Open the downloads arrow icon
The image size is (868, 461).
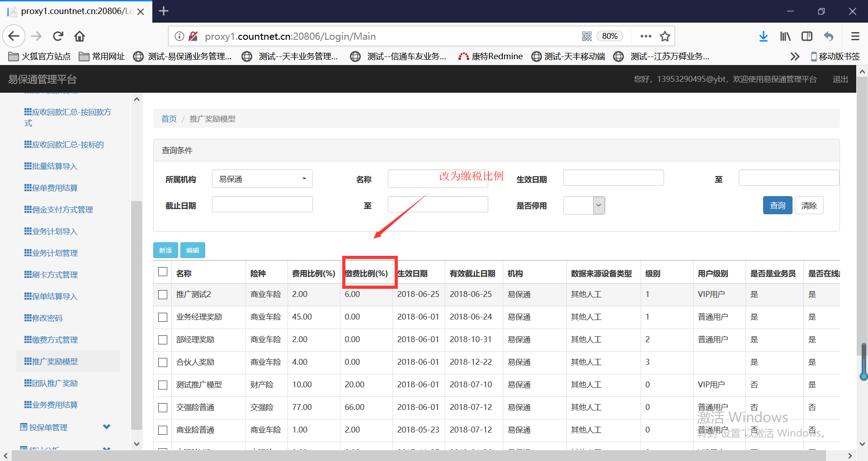[x=763, y=36]
